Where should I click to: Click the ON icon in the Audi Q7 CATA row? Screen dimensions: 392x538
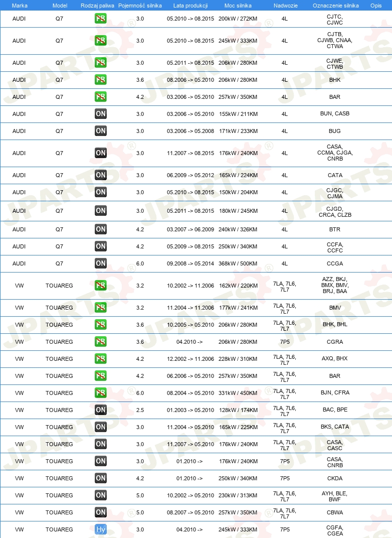tap(100, 175)
